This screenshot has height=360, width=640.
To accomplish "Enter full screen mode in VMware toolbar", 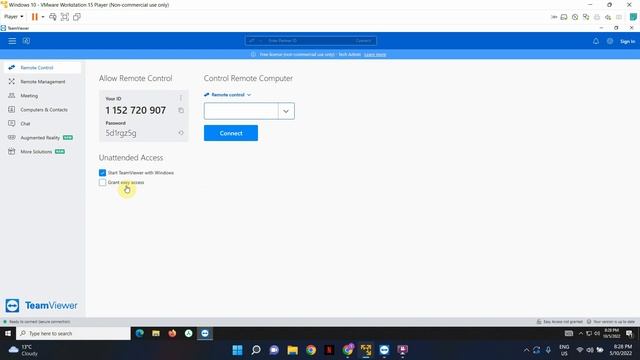I will 64,17.
